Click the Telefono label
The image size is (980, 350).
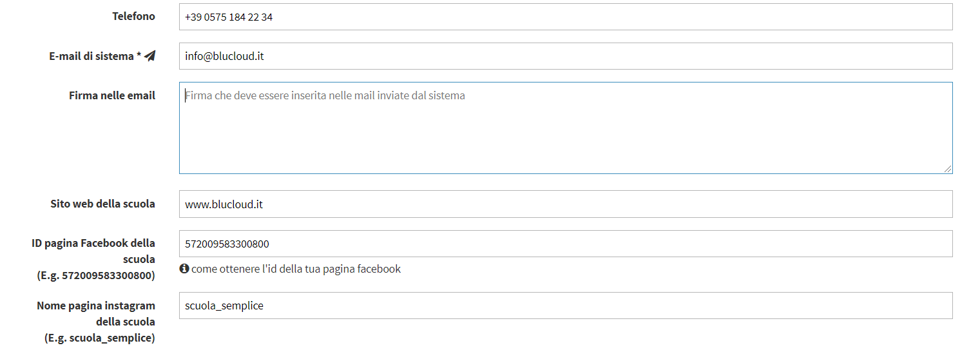coord(133,16)
